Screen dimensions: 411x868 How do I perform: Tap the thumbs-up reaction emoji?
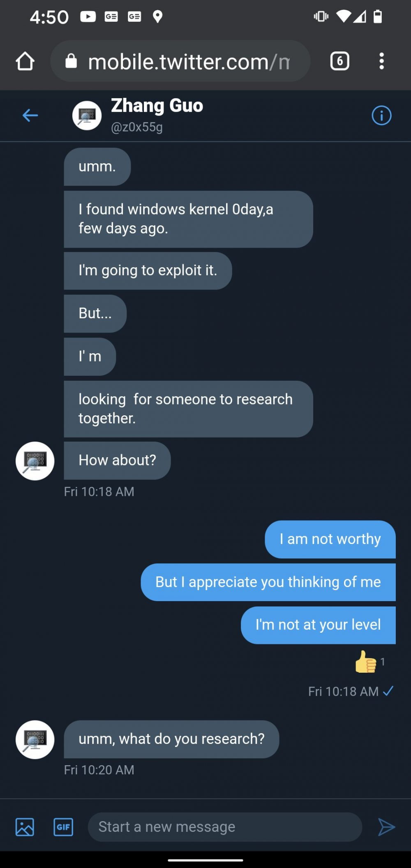365,662
